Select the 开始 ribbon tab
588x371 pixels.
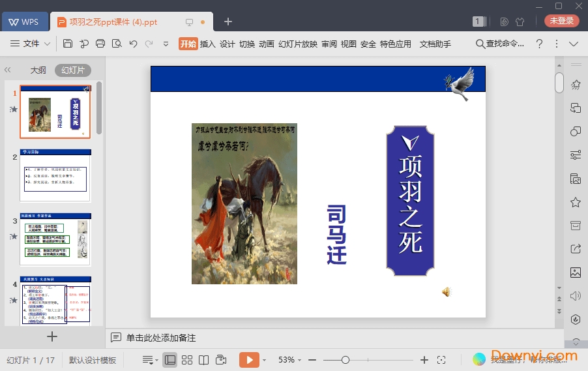188,44
